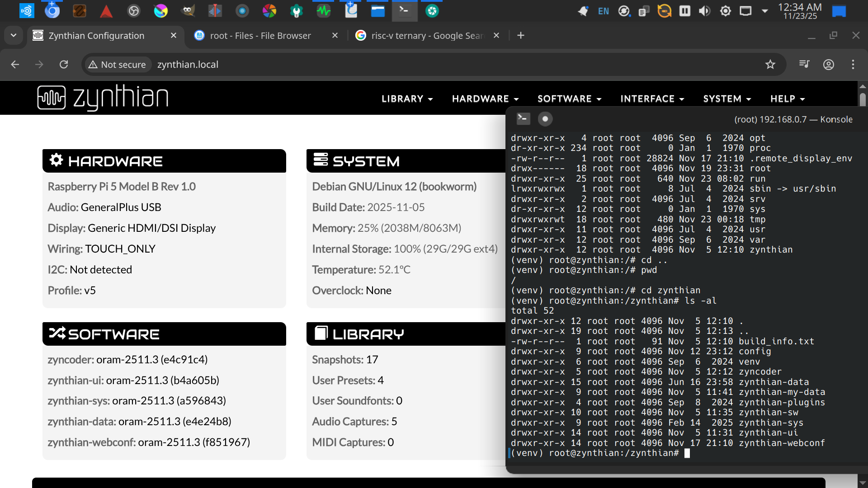Image resolution: width=868 pixels, height=488 pixels.
Task: Bookmark this page with star icon
Action: coord(770,65)
